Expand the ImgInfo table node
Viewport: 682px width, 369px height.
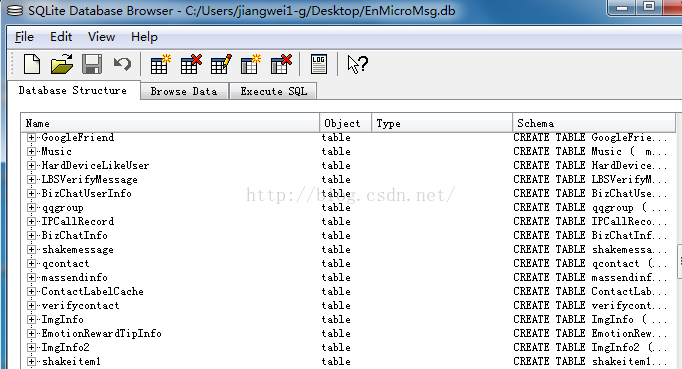[x=31, y=319]
